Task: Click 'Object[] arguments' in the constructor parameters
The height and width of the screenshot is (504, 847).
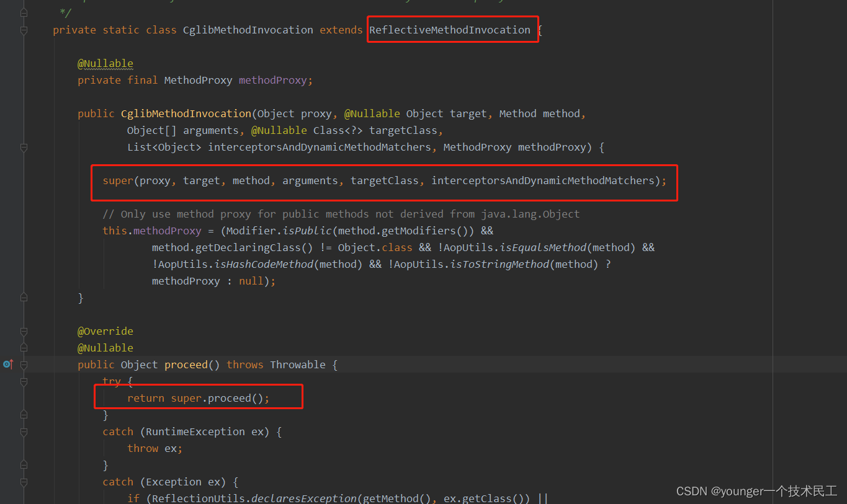Action: tap(183, 130)
